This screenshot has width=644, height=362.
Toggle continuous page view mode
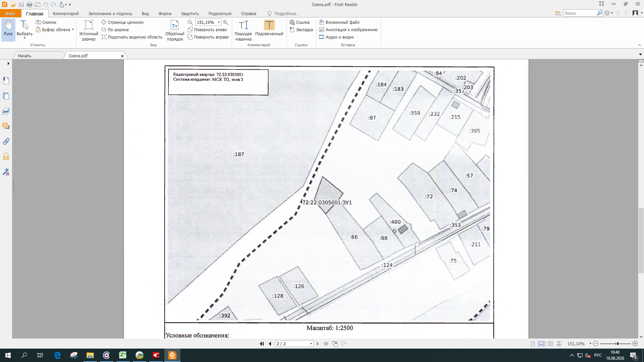(x=541, y=344)
